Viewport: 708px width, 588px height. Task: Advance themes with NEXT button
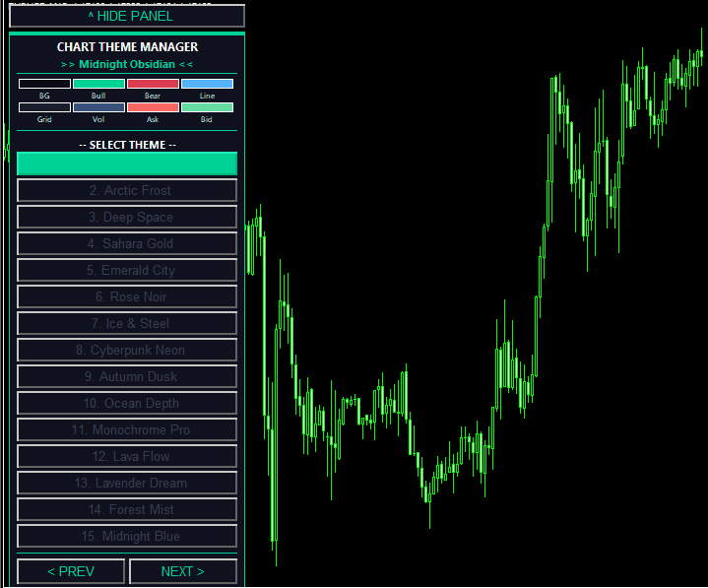click(x=183, y=571)
